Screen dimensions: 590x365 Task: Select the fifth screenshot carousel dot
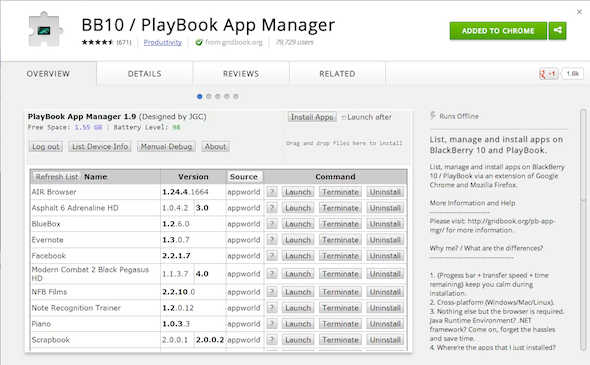point(236,96)
